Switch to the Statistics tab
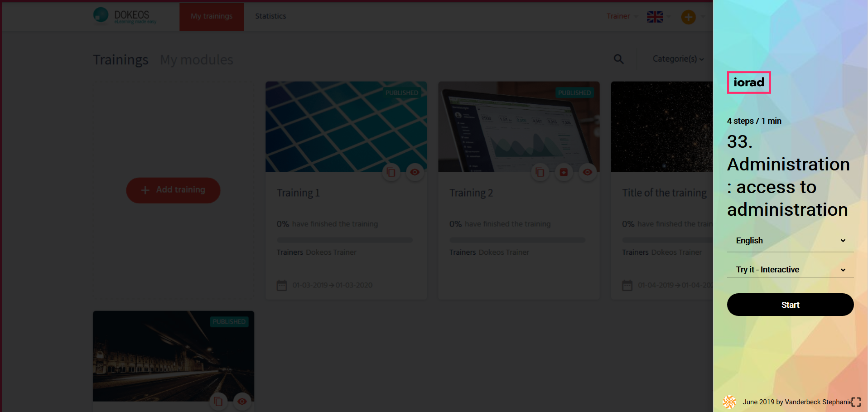 click(x=270, y=16)
